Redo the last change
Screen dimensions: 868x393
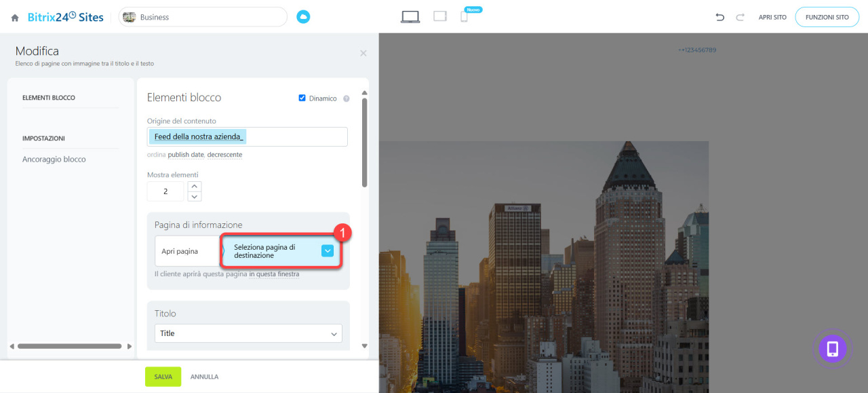point(741,17)
